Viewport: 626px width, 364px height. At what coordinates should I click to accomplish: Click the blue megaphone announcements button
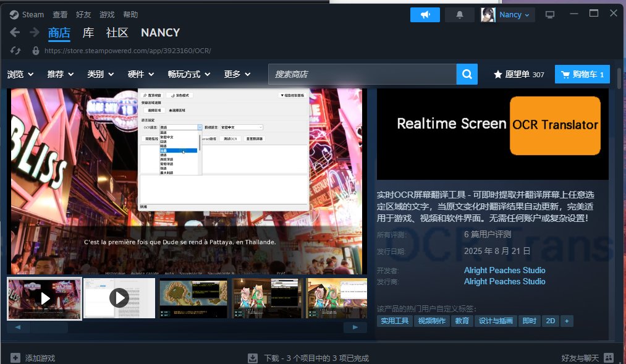click(x=425, y=15)
